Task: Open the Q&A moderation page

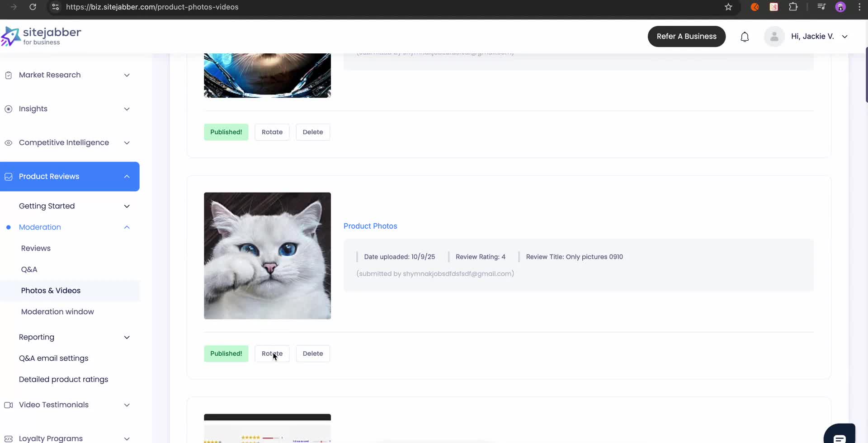Action: click(29, 269)
